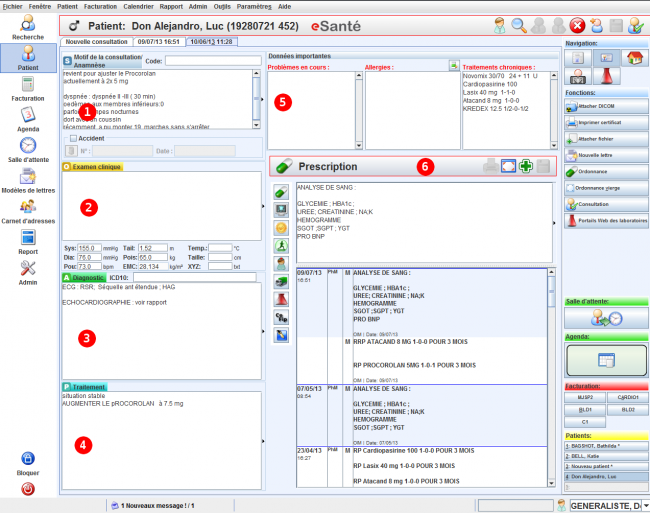Open the Facturation menu in menu bar
Screen dimensions: 650x513
[100, 5]
